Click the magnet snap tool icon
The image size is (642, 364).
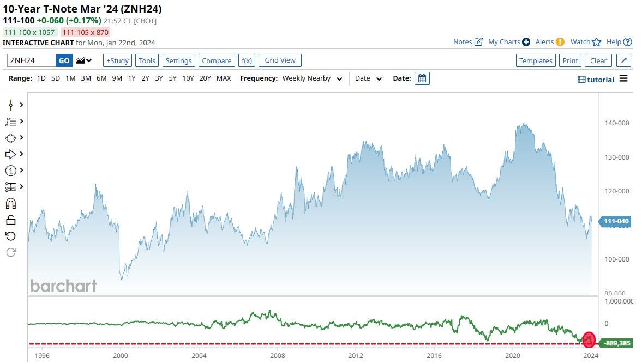10,203
